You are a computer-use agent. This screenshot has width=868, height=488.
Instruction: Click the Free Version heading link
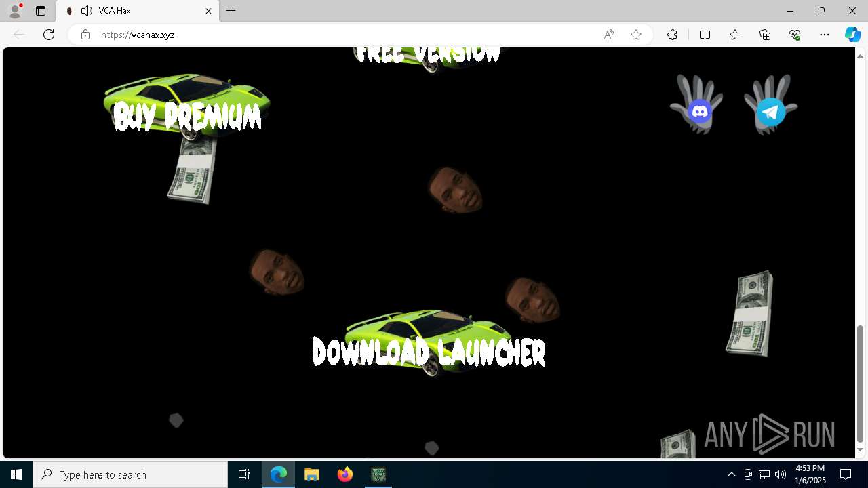(429, 56)
